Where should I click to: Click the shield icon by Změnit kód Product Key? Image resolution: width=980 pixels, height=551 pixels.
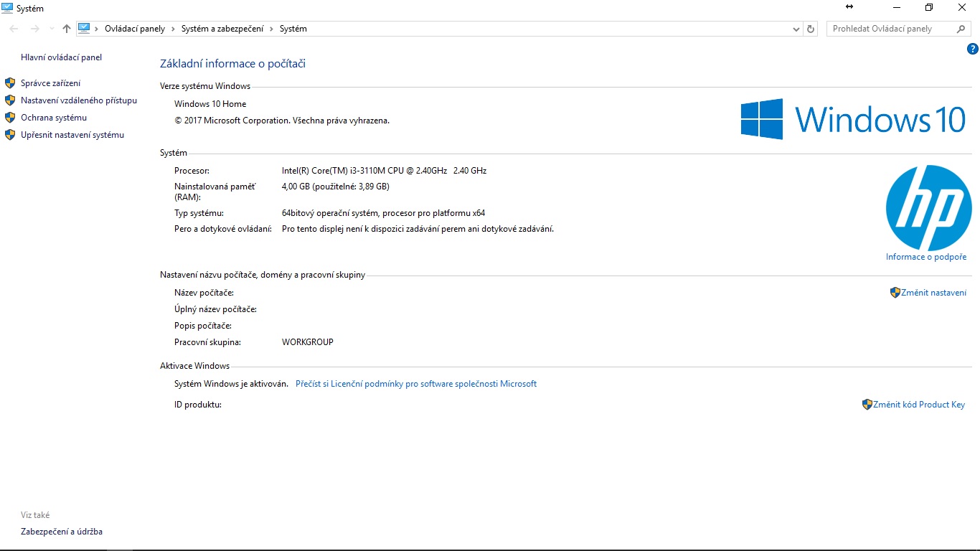pos(867,405)
